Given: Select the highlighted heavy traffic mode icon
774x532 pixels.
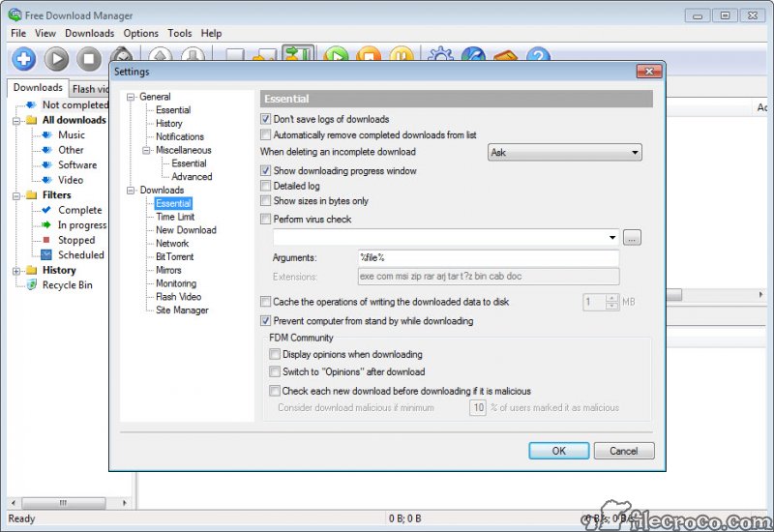Looking at the screenshot, I should point(298,53).
